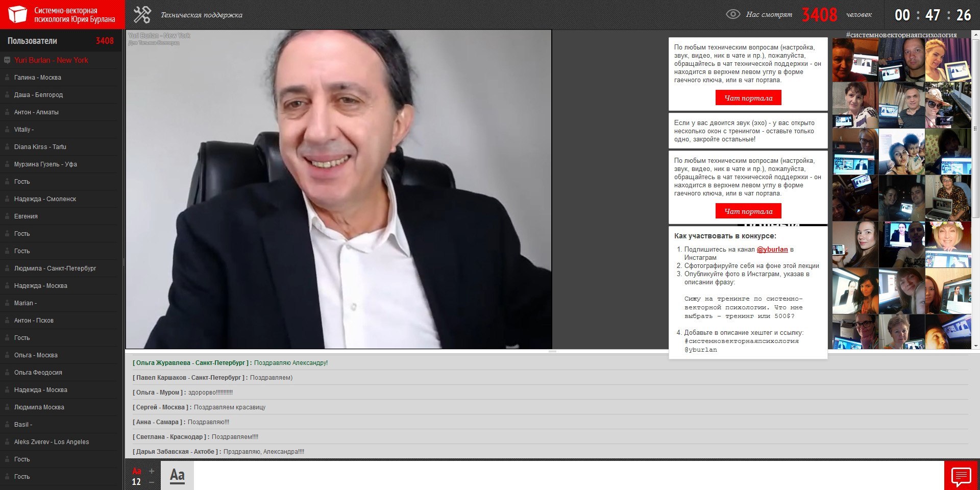Viewport: 980px width, 490px height.
Task: Click the user icon beside Basil
Action: click(7, 425)
